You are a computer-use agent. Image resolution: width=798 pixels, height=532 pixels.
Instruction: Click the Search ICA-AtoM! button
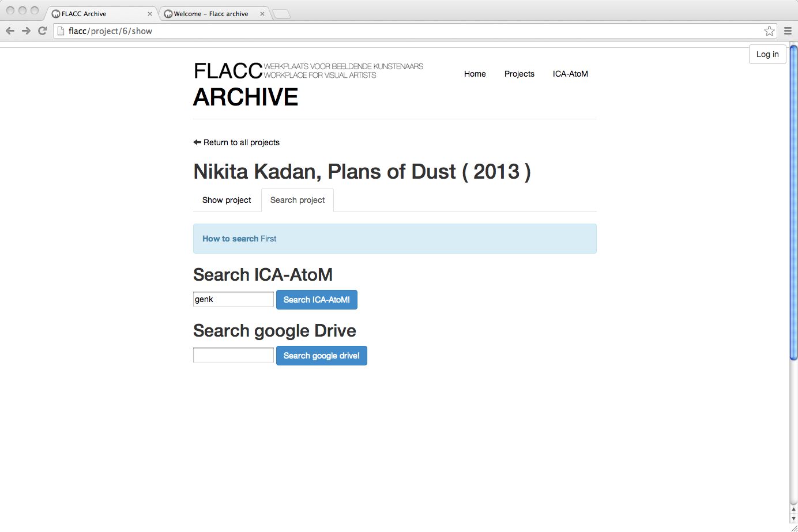[317, 300]
